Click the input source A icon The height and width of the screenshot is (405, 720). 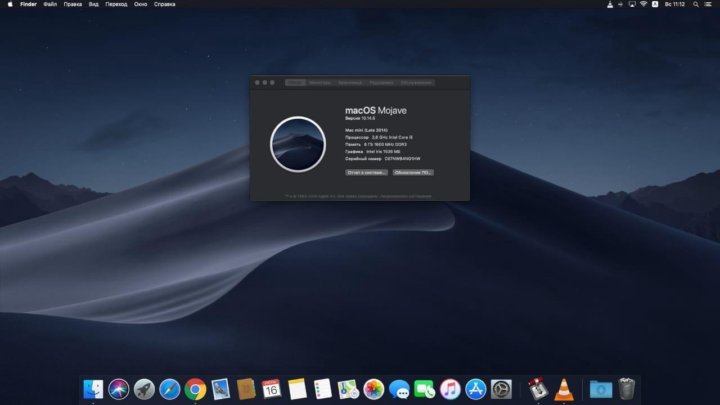(x=655, y=4)
